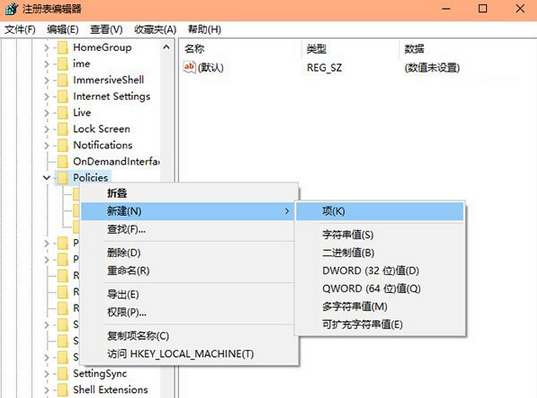Expand the Live tree node
Image resolution: width=537 pixels, height=398 pixels.
tap(47, 113)
